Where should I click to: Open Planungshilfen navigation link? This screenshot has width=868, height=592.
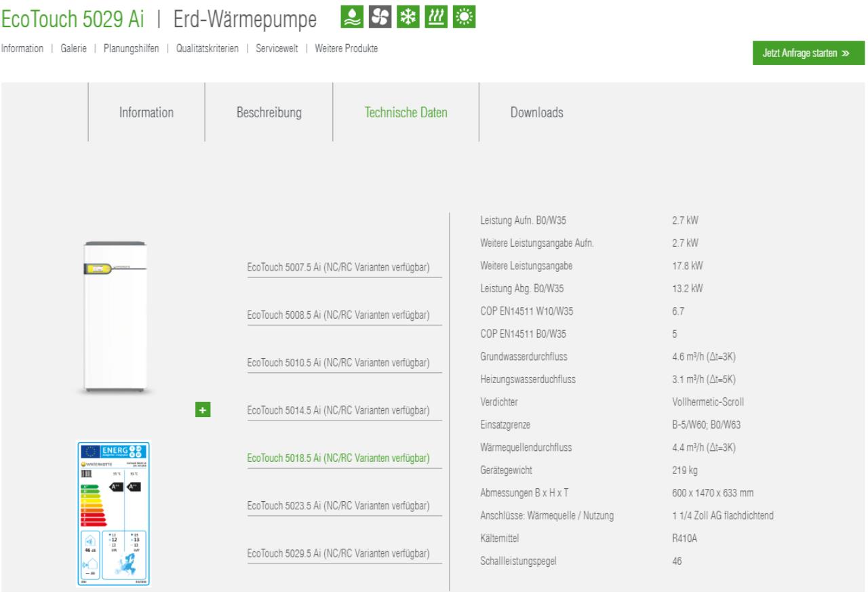coord(132,48)
